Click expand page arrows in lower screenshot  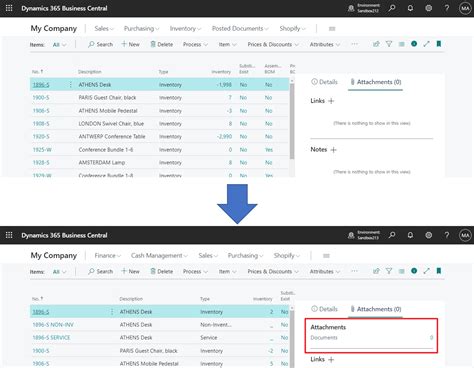click(426, 271)
